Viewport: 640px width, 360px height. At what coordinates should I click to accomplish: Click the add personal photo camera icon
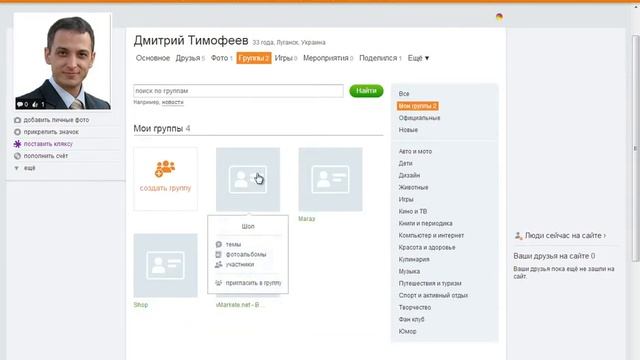pyautogui.click(x=17, y=120)
